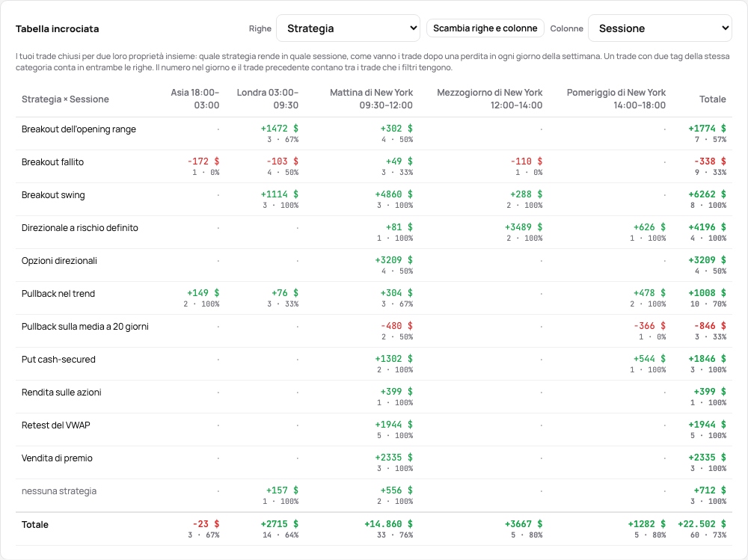Select Direzionale a rischio definito row label

tap(80, 228)
